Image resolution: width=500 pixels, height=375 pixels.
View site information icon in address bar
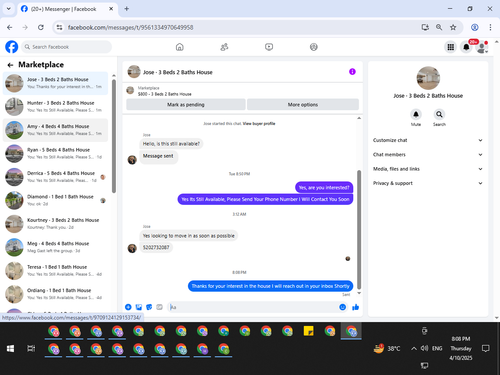pyautogui.click(x=59, y=27)
